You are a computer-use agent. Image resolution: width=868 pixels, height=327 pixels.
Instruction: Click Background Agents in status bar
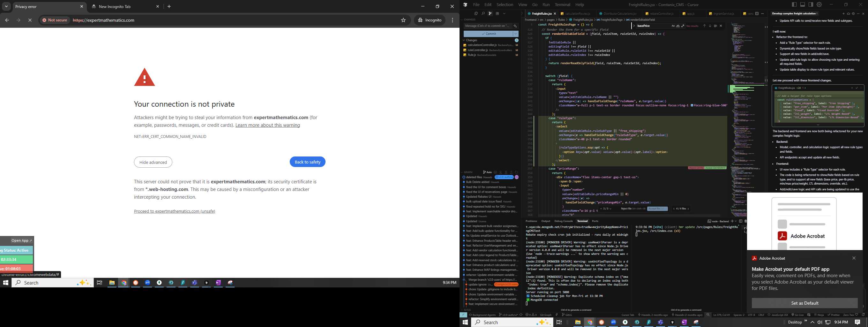482,315
